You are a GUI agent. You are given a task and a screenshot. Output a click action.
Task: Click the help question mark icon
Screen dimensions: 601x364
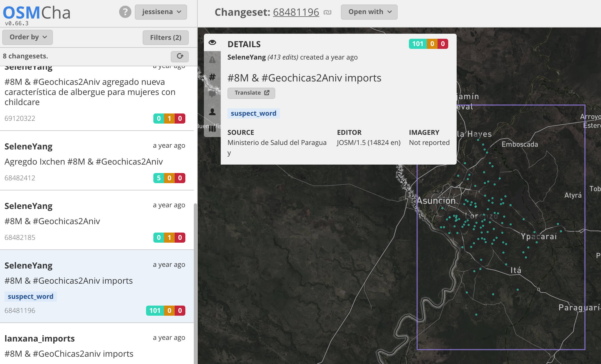[125, 12]
